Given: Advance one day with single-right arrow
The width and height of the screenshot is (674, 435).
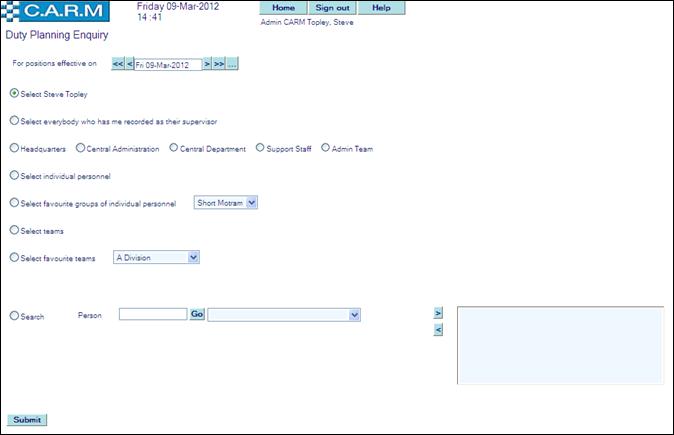Looking at the screenshot, I should point(207,64).
